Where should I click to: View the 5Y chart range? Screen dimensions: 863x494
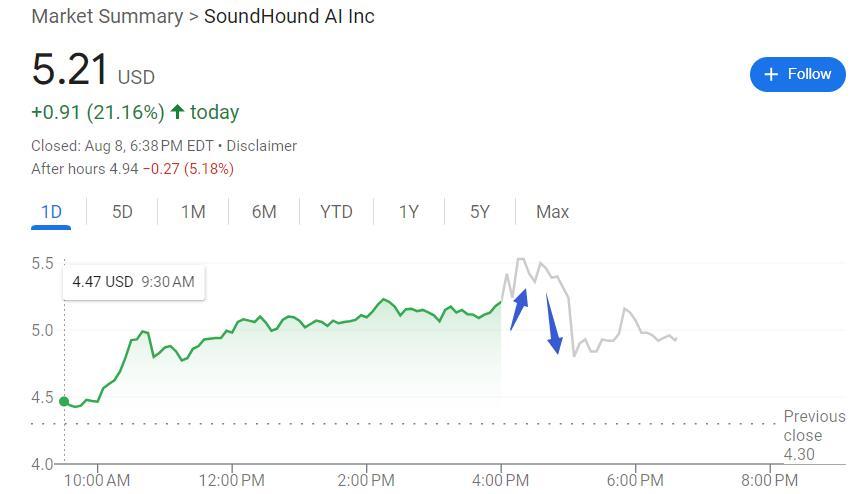480,212
